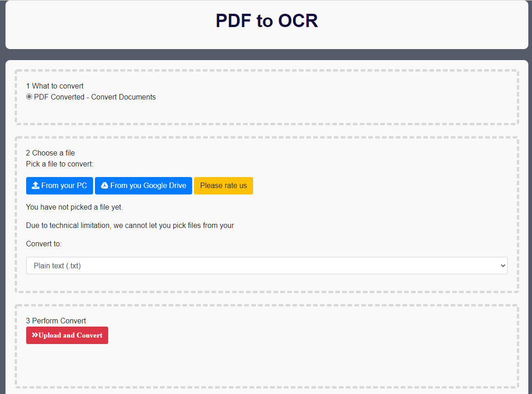Click the double-chevron icon on Upload and Convert
The width and height of the screenshot is (532, 394).
pyautogui.click(x=34, y=335)
